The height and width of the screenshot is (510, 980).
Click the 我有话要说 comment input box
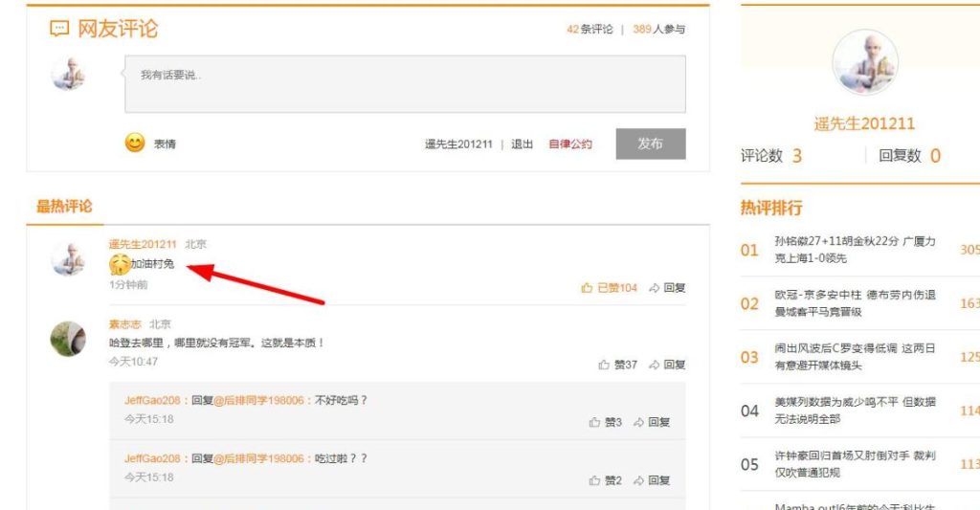pyautogui.click(x=405, y=84)
